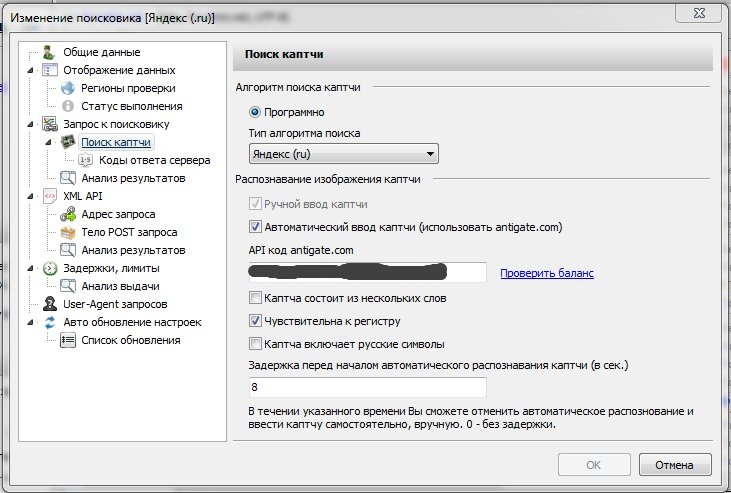Uncheck Чувствительна к регистру checkbox
The image size is (731, 493).
click(x=255, y=321)
